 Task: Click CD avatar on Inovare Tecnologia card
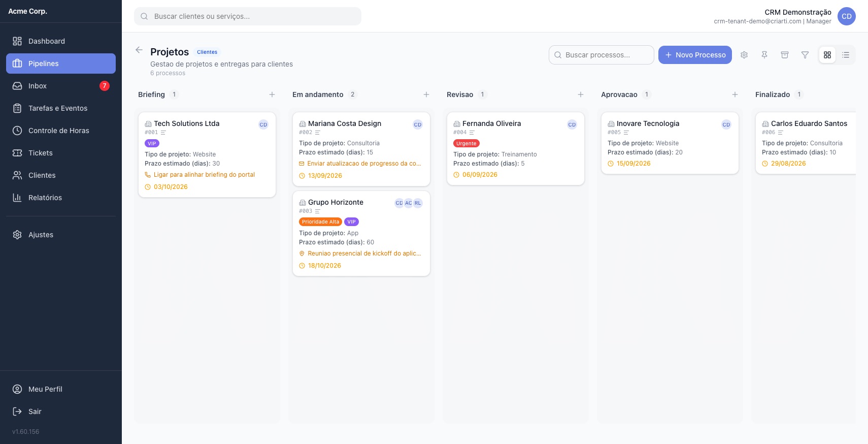726,124
